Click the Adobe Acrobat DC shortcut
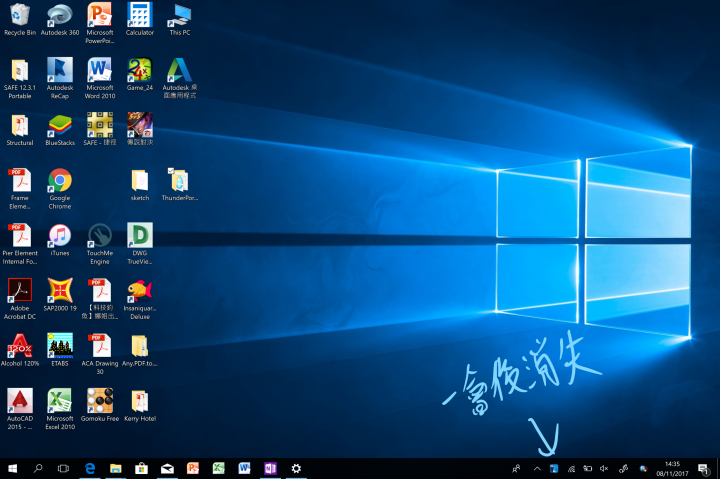 (x=19, y=299)
